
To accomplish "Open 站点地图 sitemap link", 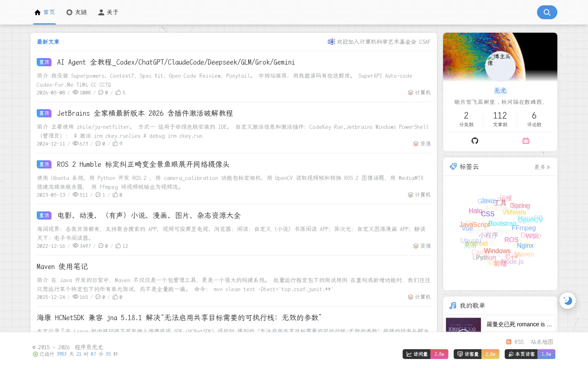I will click(x=542, y=342).
